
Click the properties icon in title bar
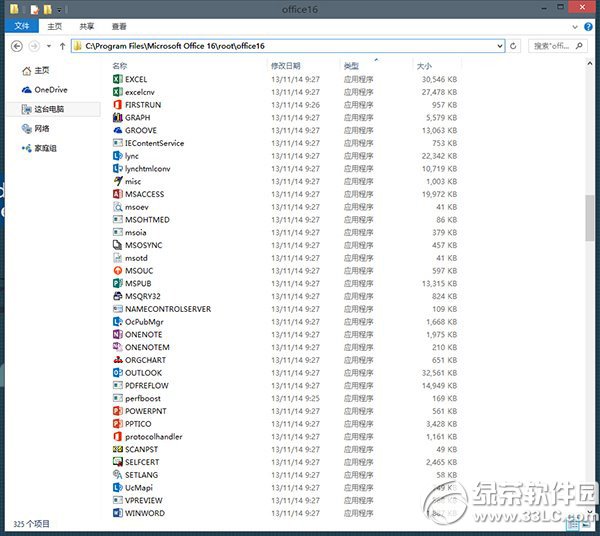tap(35, 9)
